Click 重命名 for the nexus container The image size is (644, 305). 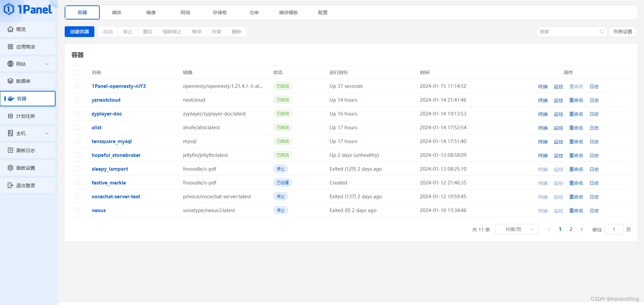pyautogui.click(x=576, y=211)
